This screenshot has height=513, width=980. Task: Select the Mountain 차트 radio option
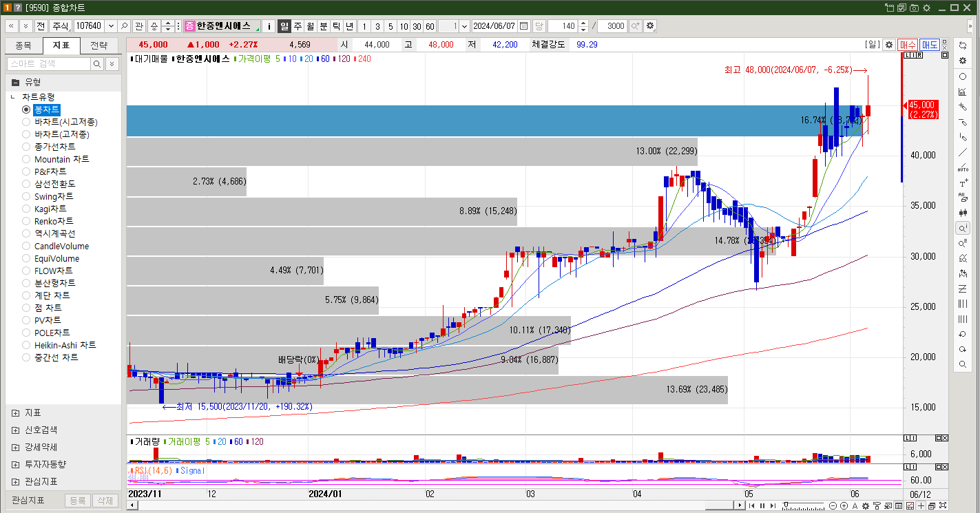pyautogui.click(x=26, y=159)
